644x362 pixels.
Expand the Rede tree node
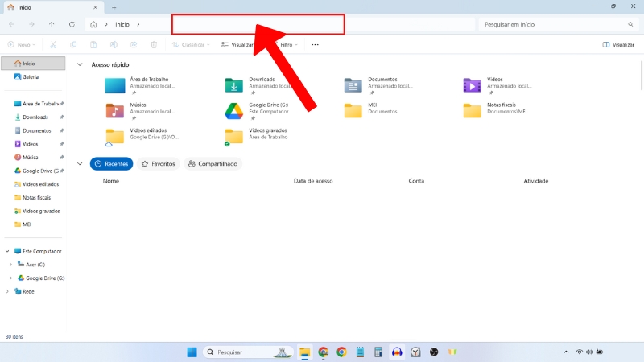[x=7, y=291]
